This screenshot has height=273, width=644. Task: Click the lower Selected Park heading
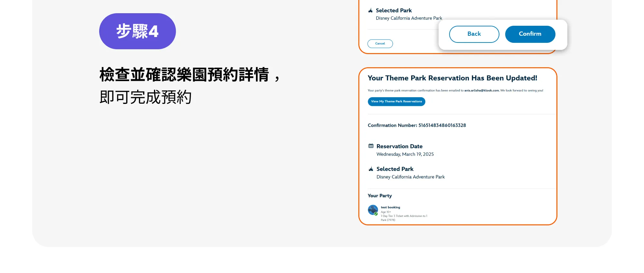pos(395,169)
